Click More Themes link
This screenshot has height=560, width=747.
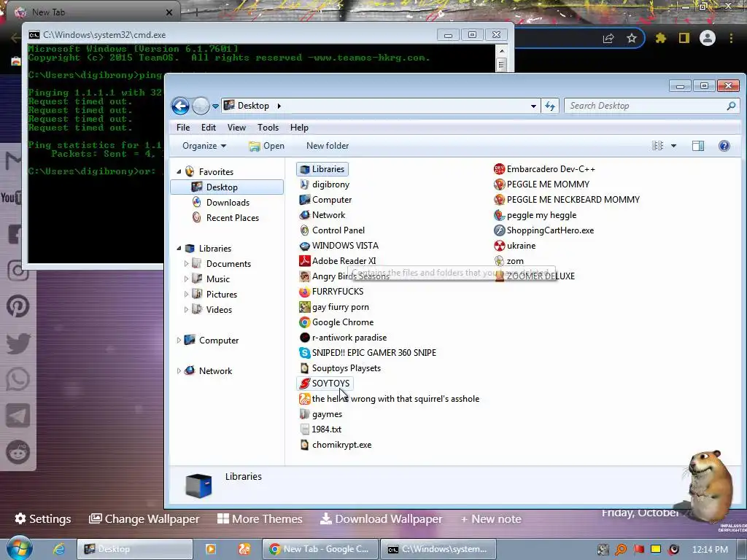click(x=260, y=518)
